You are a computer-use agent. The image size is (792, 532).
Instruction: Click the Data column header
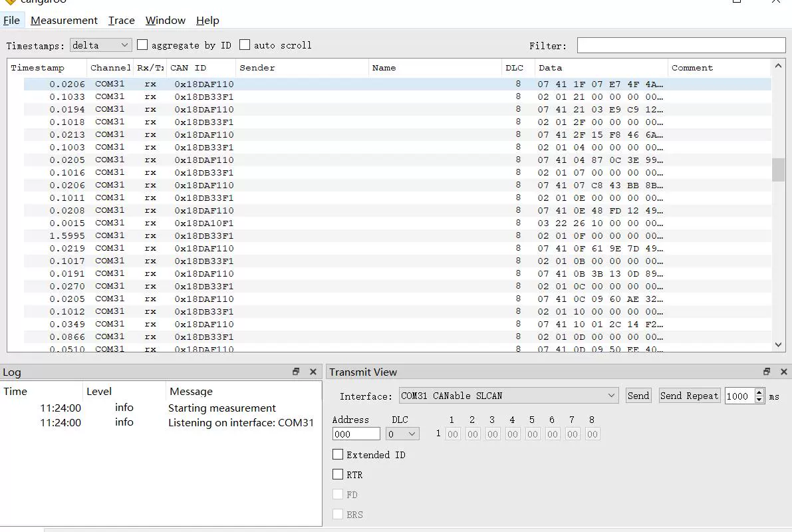pyautogui.click(x=601, y=68)
